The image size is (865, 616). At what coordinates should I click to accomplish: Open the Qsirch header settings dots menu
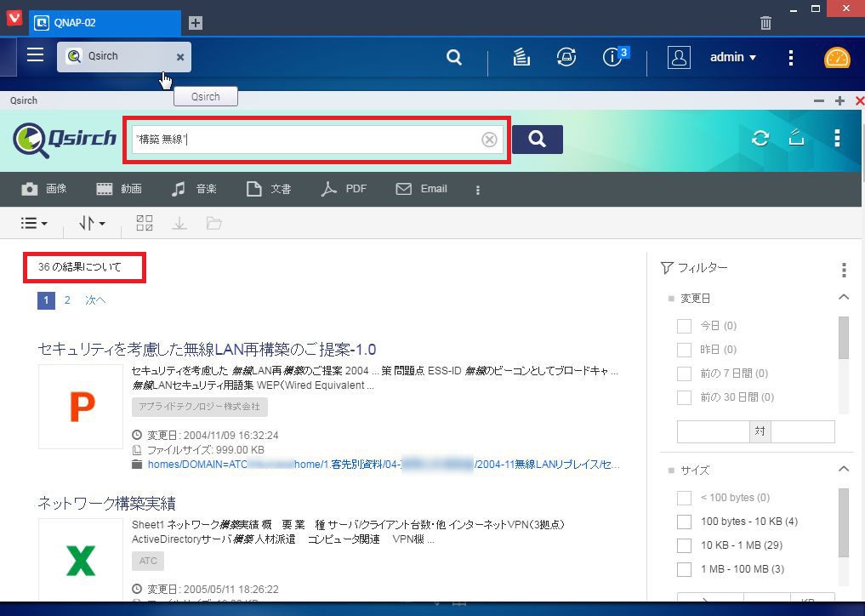pos(837,138)
